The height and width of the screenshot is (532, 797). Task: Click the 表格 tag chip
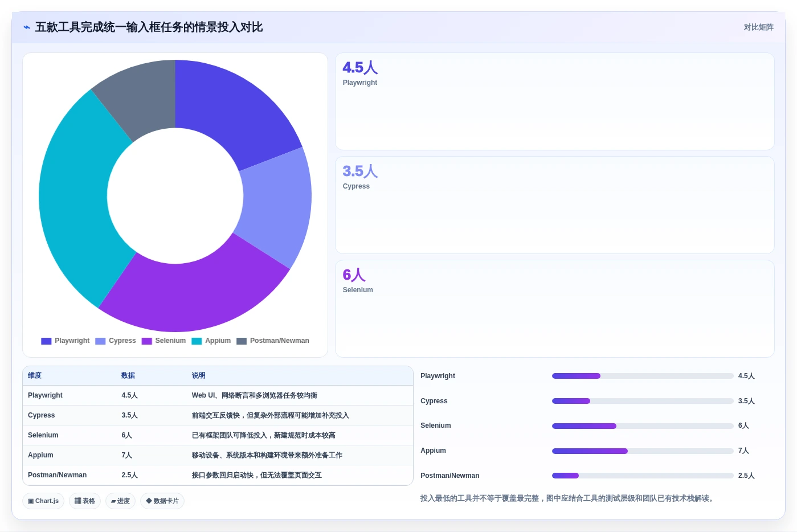point(85,501)
